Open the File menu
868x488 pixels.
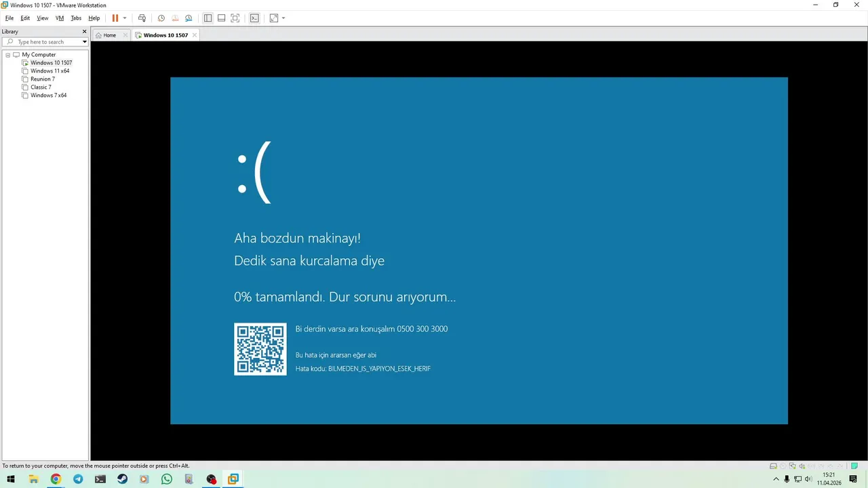click(x=9, y=18)
